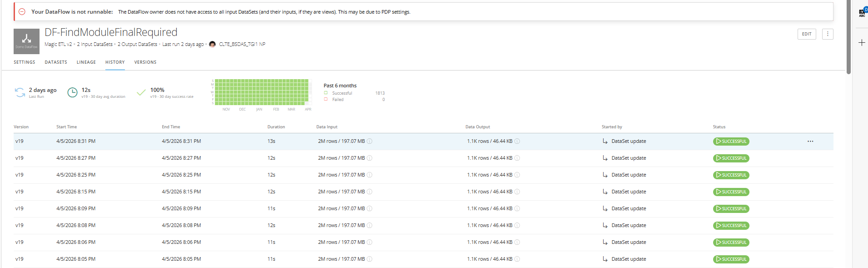Click the 1813 successful count
868x268 pixels.
tap(380, 93)
